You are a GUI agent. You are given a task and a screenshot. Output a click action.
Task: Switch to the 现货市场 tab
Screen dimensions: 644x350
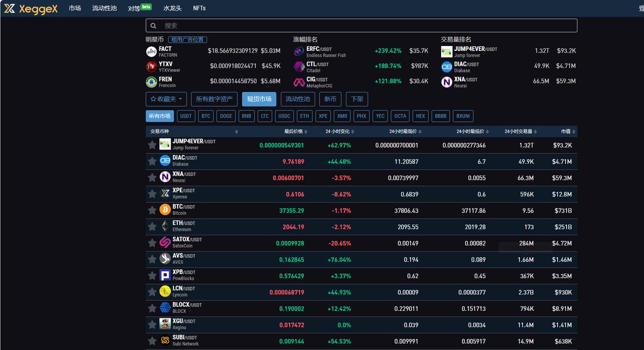[x=259, y=99]
